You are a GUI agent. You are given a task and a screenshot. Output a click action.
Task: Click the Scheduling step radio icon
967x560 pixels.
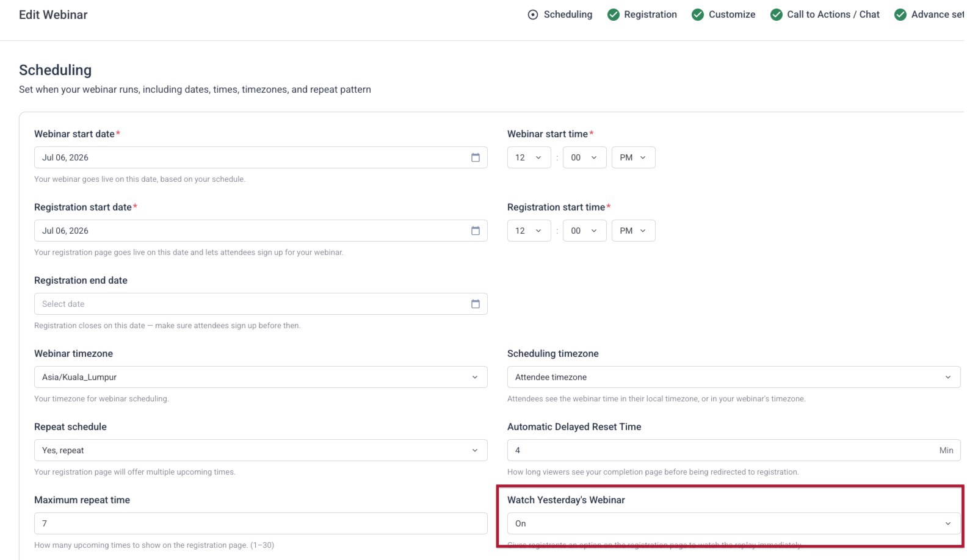533,15
